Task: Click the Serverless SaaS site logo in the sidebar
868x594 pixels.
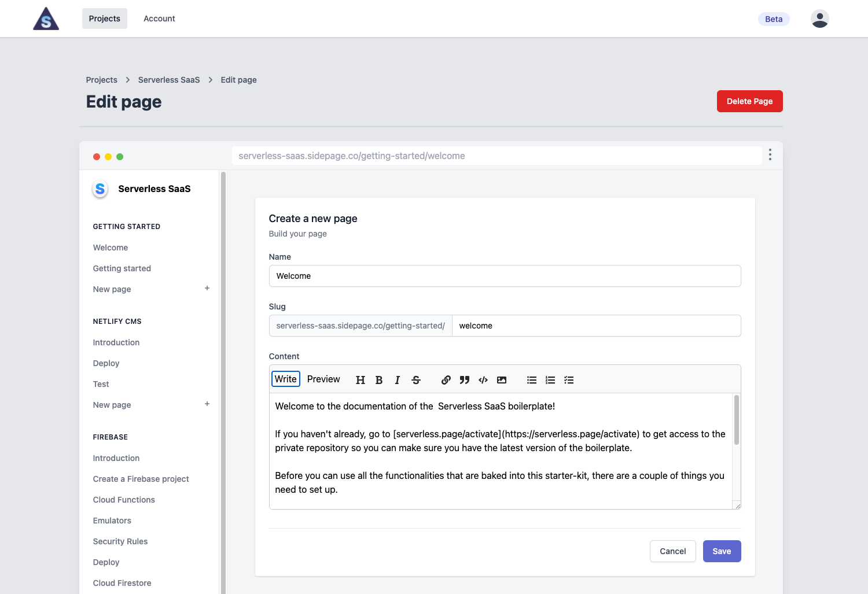Action: (100, 189)
